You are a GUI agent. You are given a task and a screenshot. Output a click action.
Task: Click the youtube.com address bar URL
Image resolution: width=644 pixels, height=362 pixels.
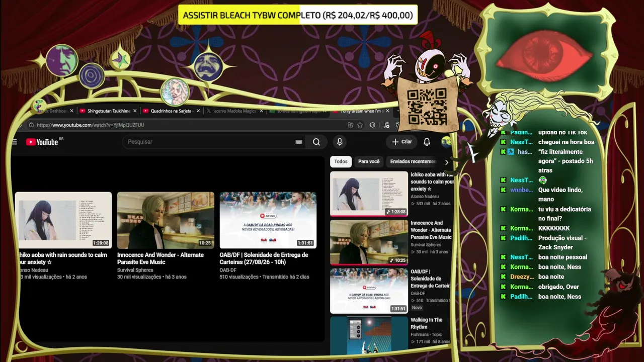(91, 125)
